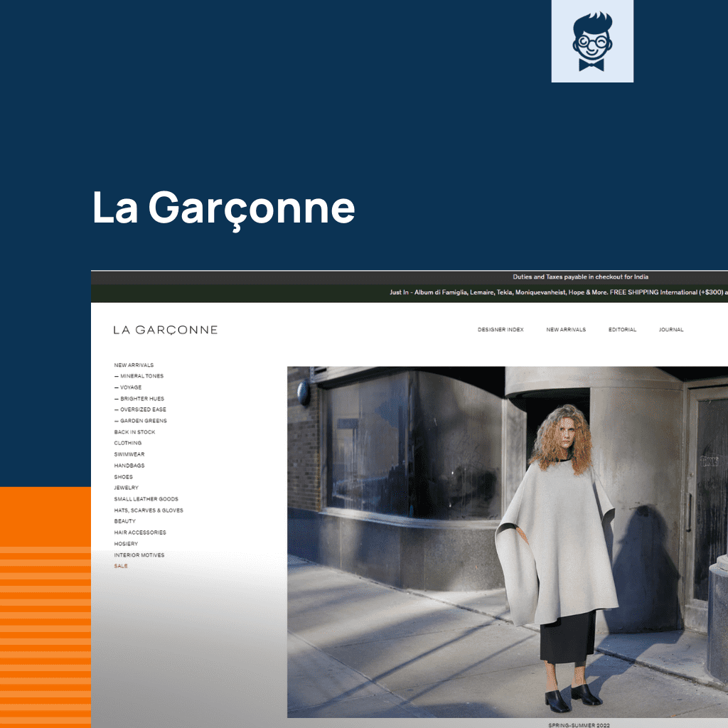
Task: Click the model hero image
Action: click(x=508, y=542)
